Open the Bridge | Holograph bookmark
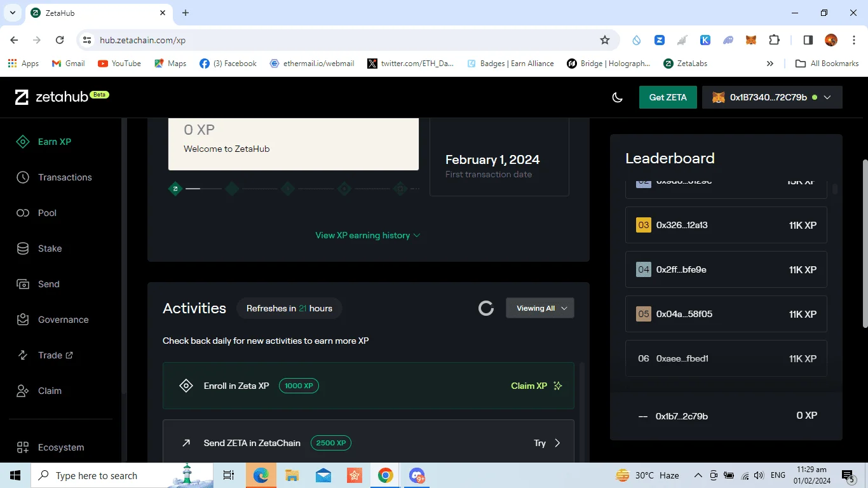This screenshot has width=868, height=488. coord(609,64)
